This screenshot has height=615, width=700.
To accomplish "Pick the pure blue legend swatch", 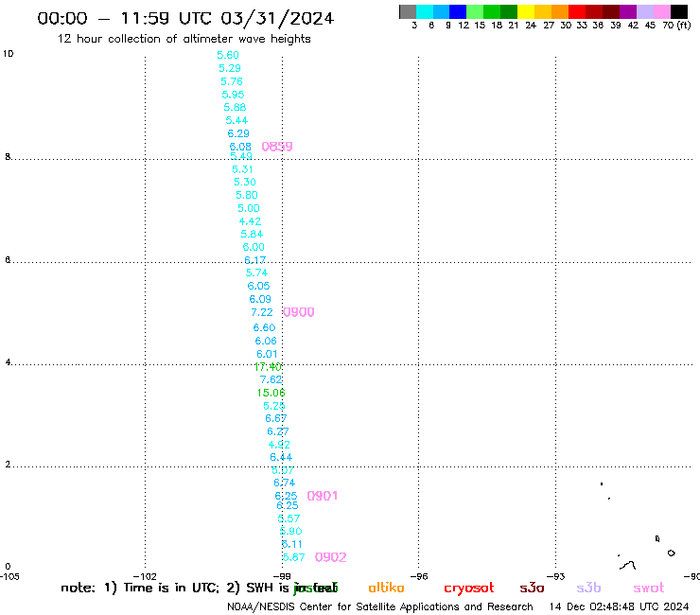I will click(458, 11).
